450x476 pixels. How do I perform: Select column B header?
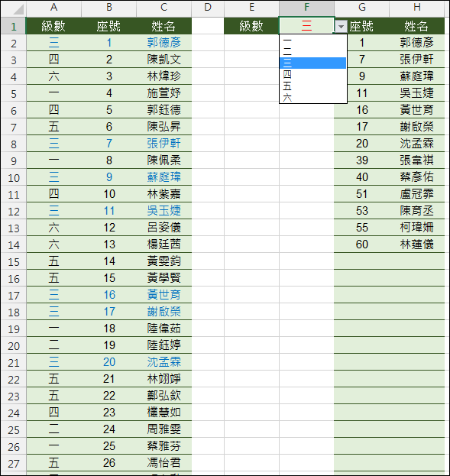pyautogui.click(x=109, y=8)
